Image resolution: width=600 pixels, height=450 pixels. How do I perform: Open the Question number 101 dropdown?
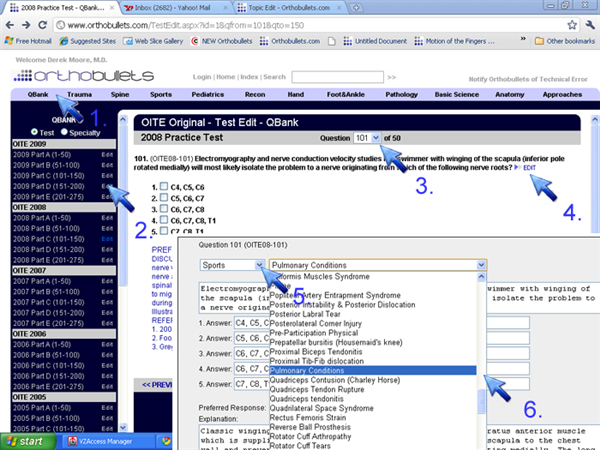point(367,138)
